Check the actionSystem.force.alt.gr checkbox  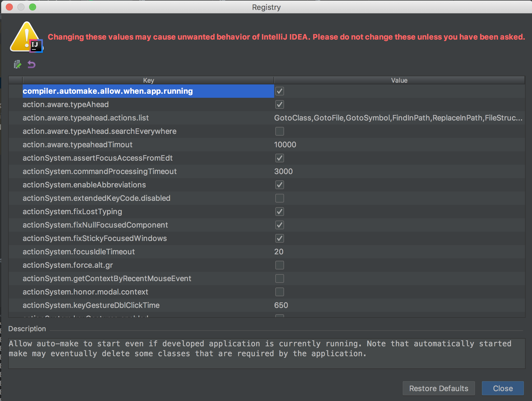point(280,265)
